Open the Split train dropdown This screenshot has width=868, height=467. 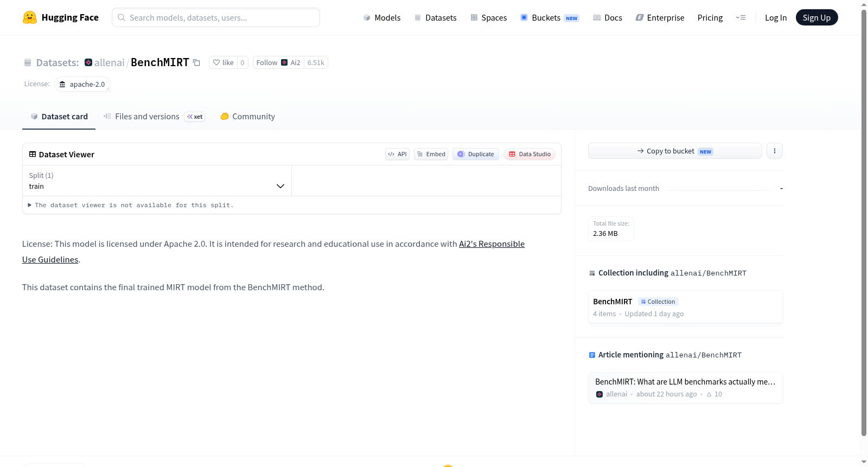157,181
